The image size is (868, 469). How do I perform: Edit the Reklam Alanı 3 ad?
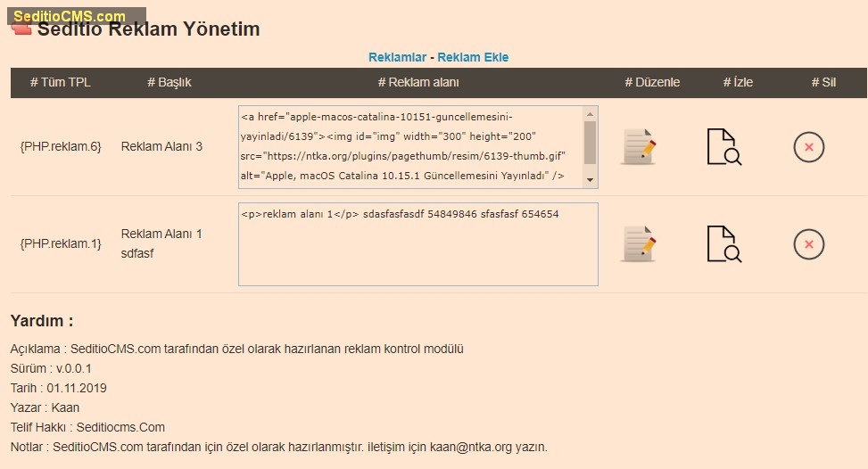[639, 147]
